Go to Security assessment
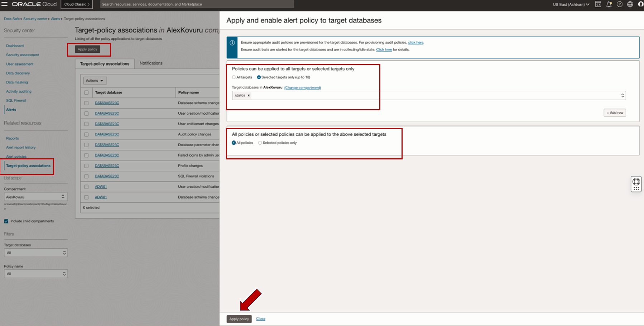 pyautogui.click(x=23, y=55)
